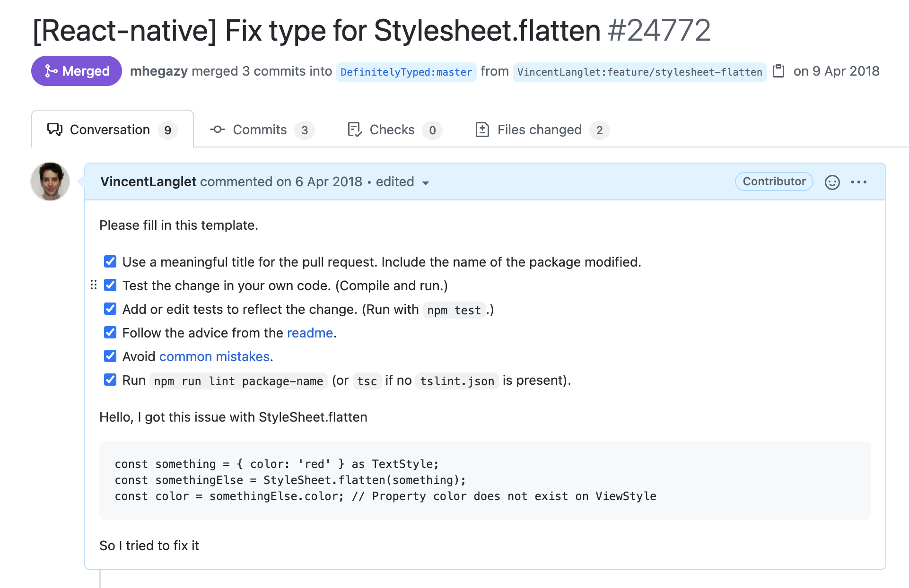The height and width of the screenshot is (588, 909).
Task: Toggle the 'Use a meaningful title' checkbox
Action: (x=110, y=261)
